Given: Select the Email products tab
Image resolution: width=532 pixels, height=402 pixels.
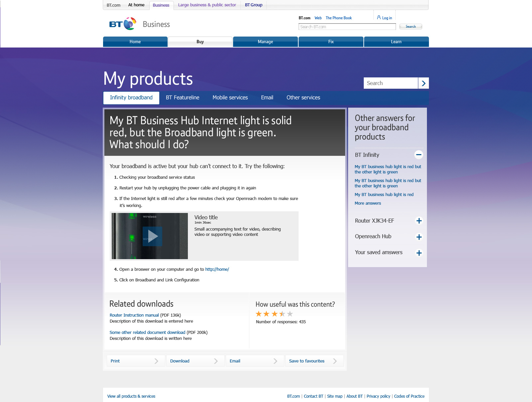Looking at the screenshot, I should click(x=267, y=98).
